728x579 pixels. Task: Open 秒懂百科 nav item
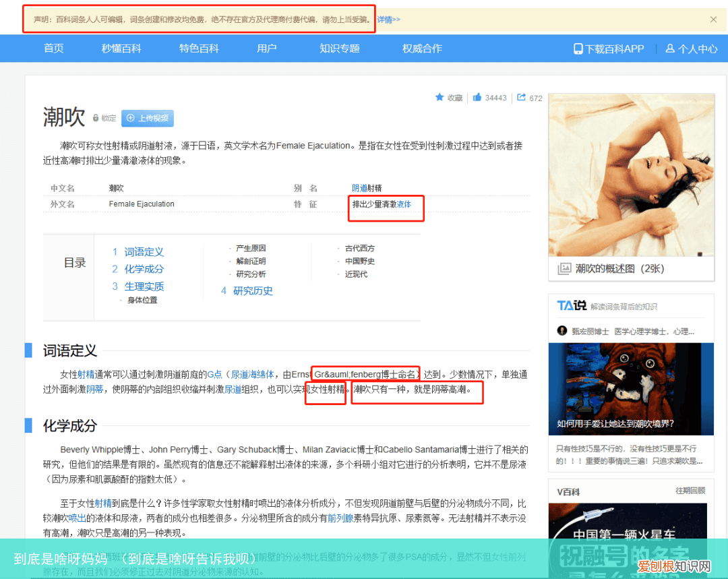click(x=121, y=49)
